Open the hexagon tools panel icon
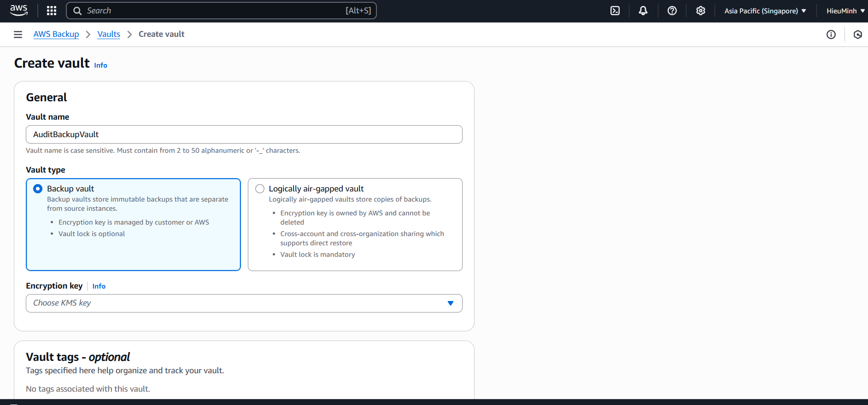Image resolution: width=868 pixels, height=405 pixels. tap(857, 35)
